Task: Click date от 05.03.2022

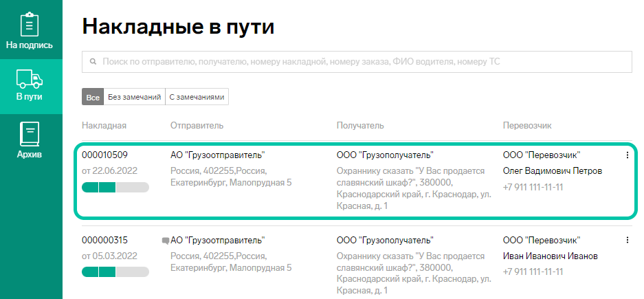Action: (x=110, y=256)
